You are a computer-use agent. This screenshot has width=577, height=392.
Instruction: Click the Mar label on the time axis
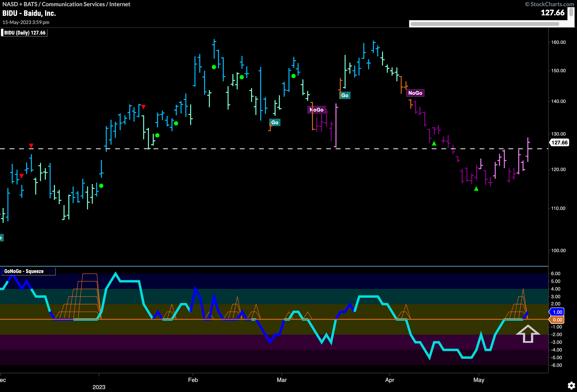(x=282, y=380)
